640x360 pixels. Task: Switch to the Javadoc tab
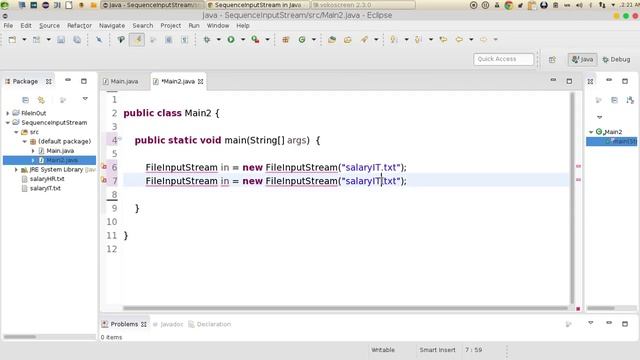click(168, 324)
